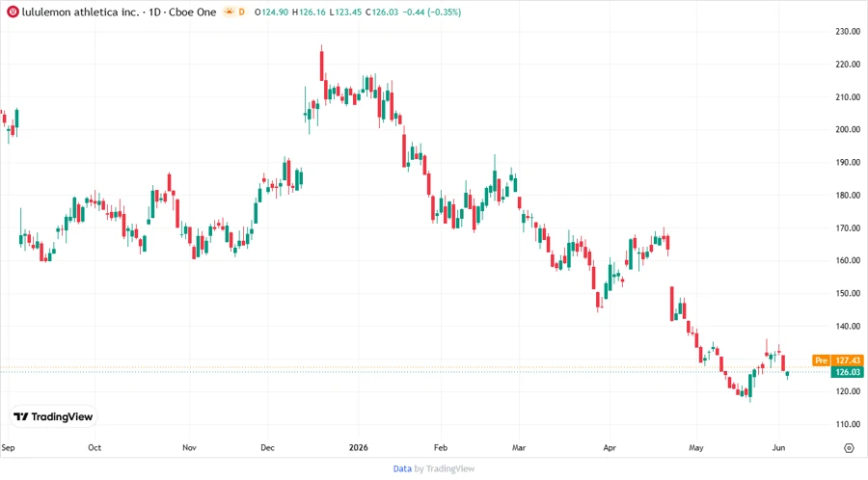The width and height of the screenshot is (868, 480).
Task: Click the 230.00 price axis label
Action: (848, 32)
